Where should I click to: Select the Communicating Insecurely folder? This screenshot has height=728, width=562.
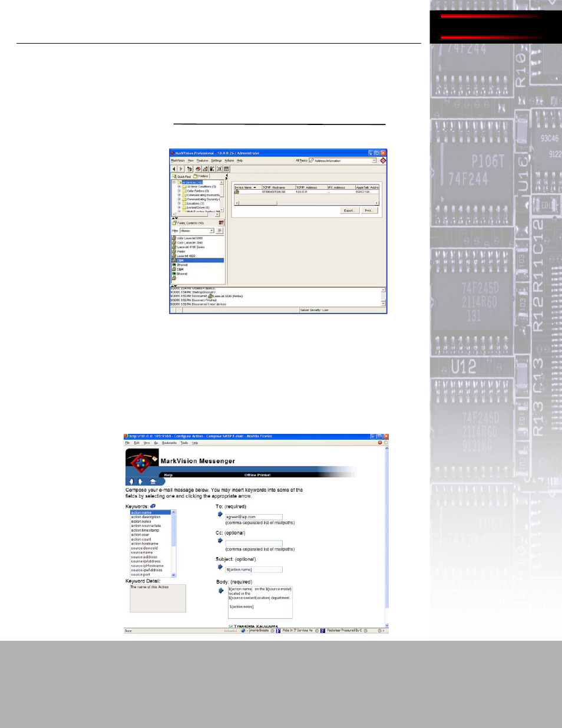203,195
